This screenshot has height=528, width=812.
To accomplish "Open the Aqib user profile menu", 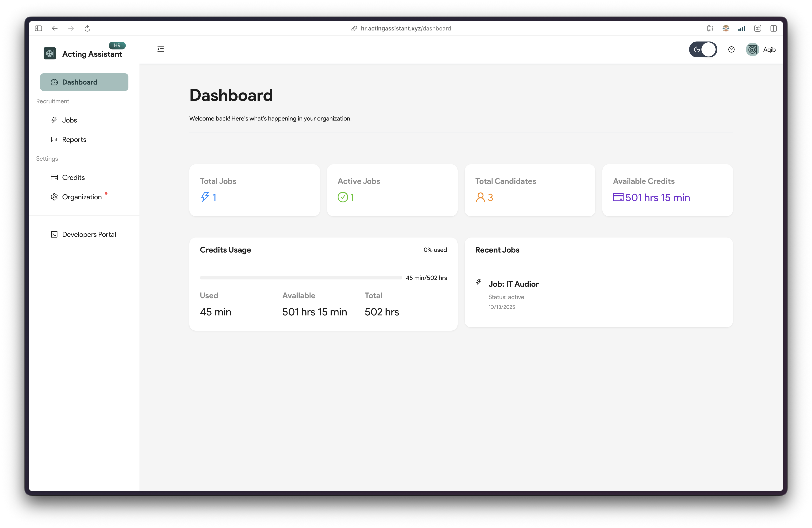I will click(x=761, y=49).
